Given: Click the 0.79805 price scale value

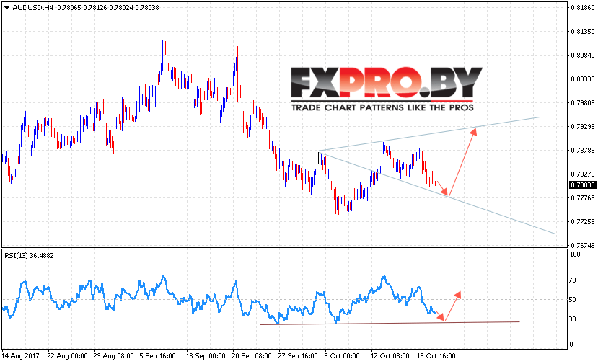Looking at the screenshot, I should coord(582,103).
